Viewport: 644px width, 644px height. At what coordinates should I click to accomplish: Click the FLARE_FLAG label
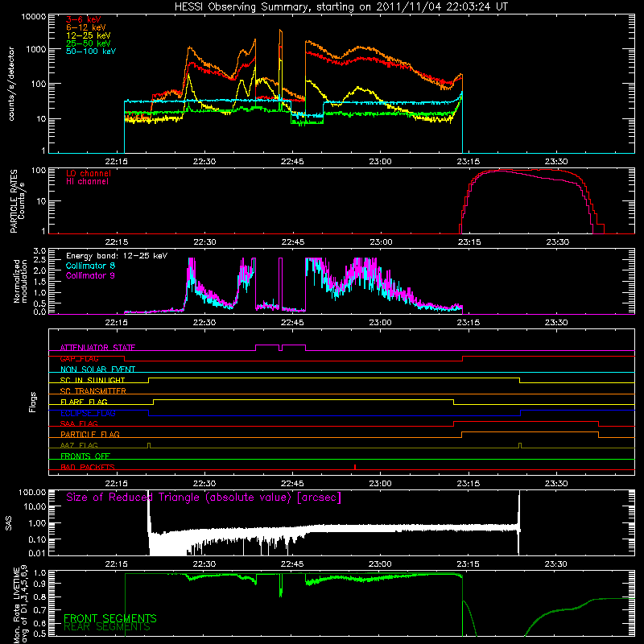[84, 402]
